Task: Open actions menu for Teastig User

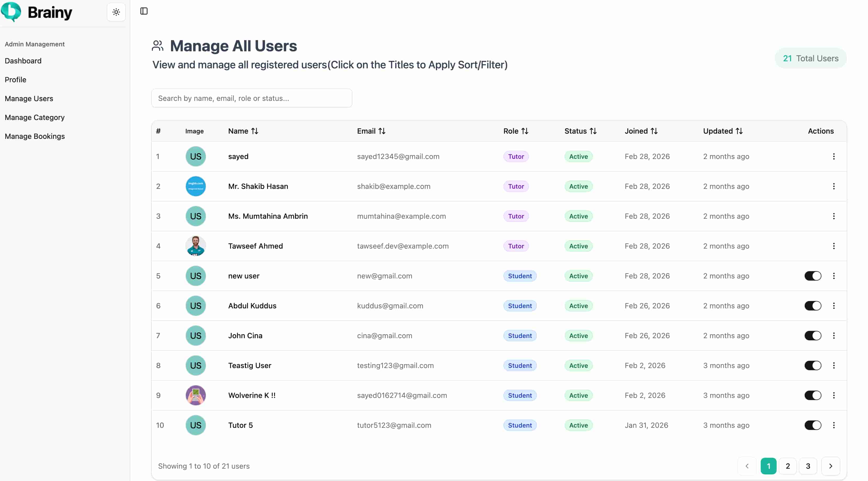Action: pos(834,365)
